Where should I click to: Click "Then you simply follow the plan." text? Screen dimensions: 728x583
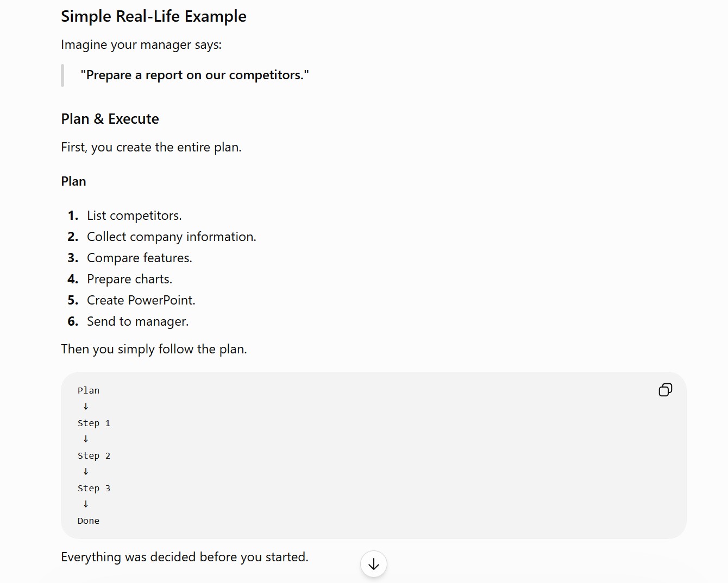point(154,349)
